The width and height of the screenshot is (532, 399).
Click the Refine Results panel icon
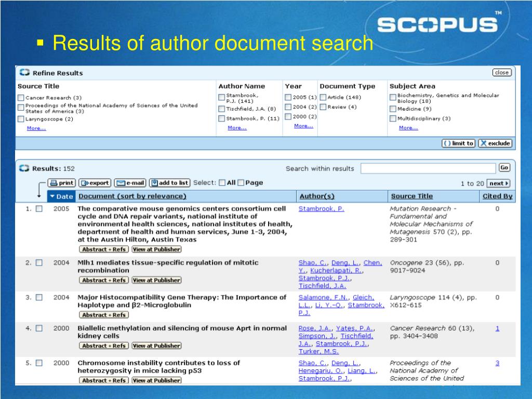[24, 72]
